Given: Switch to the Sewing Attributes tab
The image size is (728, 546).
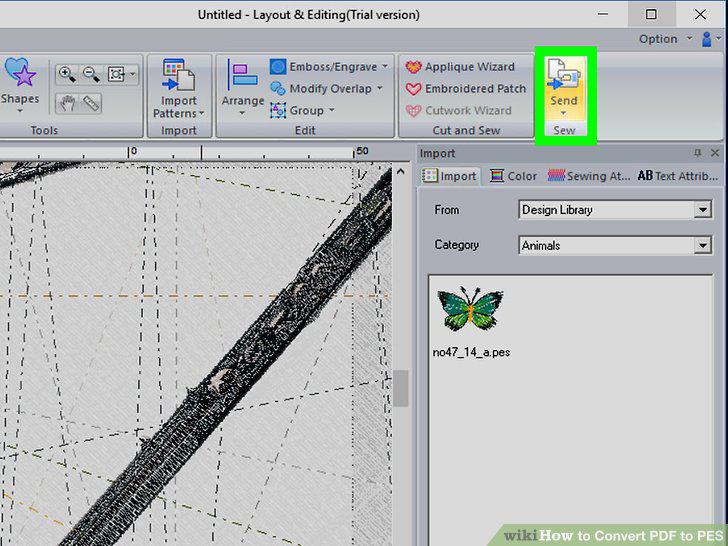Looking at the screenshot, I should (x=588, y=176).
